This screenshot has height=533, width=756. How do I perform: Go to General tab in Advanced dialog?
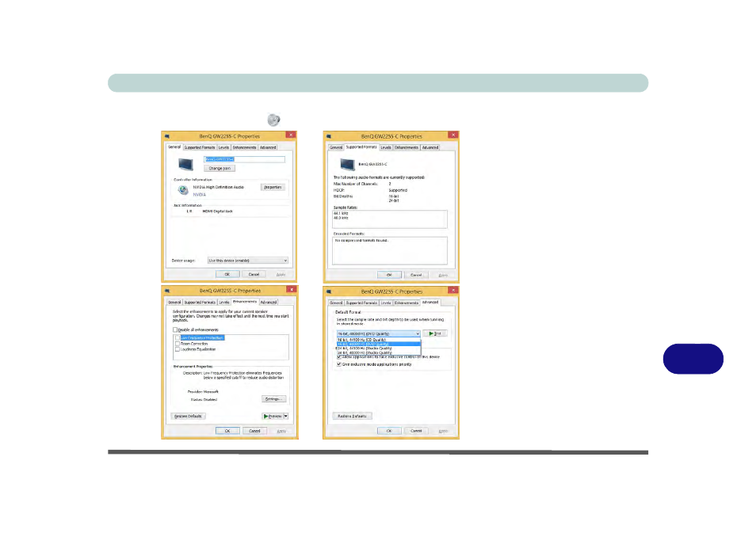(x=336, y=303)
